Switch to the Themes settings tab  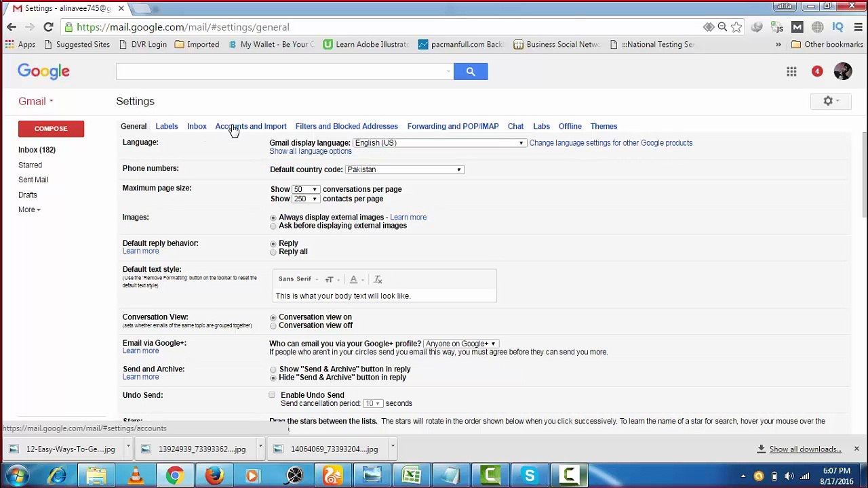(604, 126)
